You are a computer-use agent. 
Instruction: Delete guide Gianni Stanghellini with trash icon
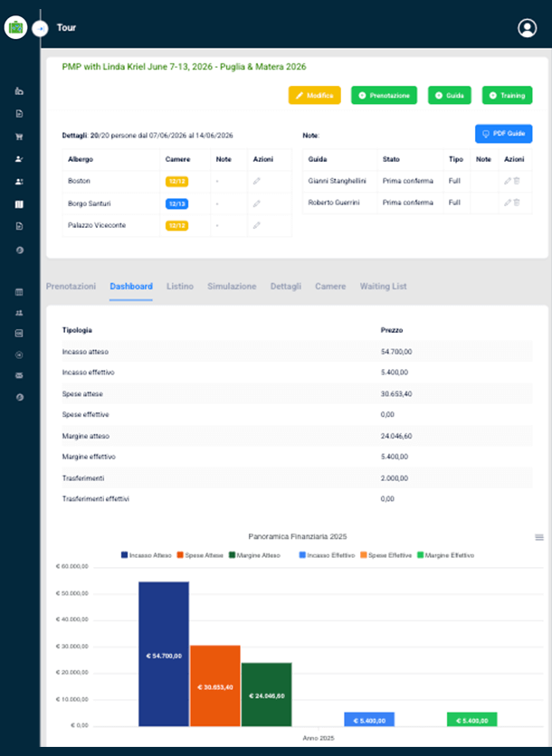pos(517,181)
